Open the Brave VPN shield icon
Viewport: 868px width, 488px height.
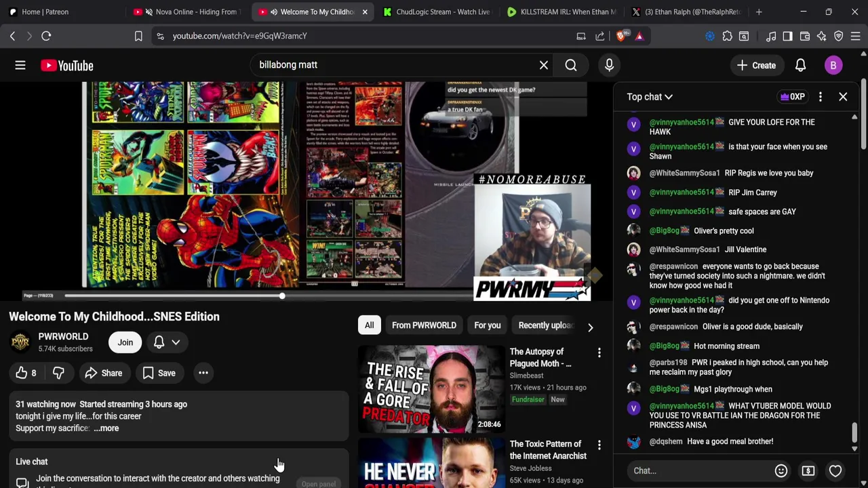click(x=839, y=36)
